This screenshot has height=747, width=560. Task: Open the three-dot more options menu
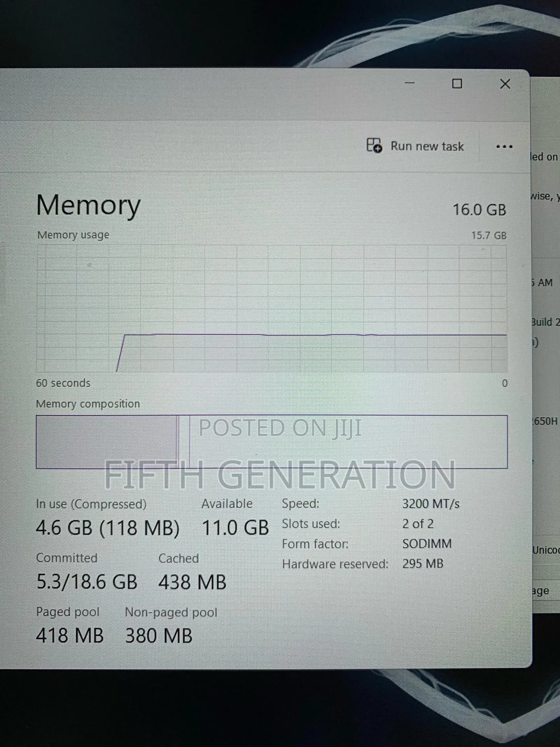(x=504, y=146)
